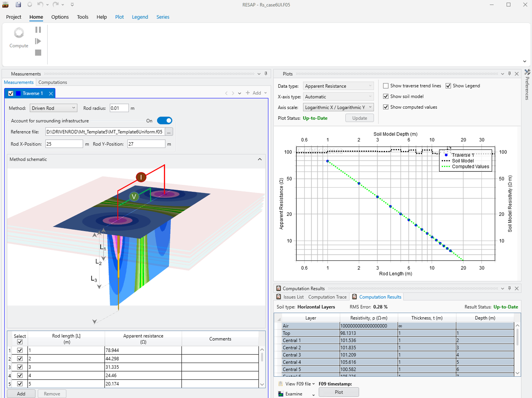Collapse the Method schematic section
The height and width of the screenshot is (398, 532).
(x=260, y=159)
